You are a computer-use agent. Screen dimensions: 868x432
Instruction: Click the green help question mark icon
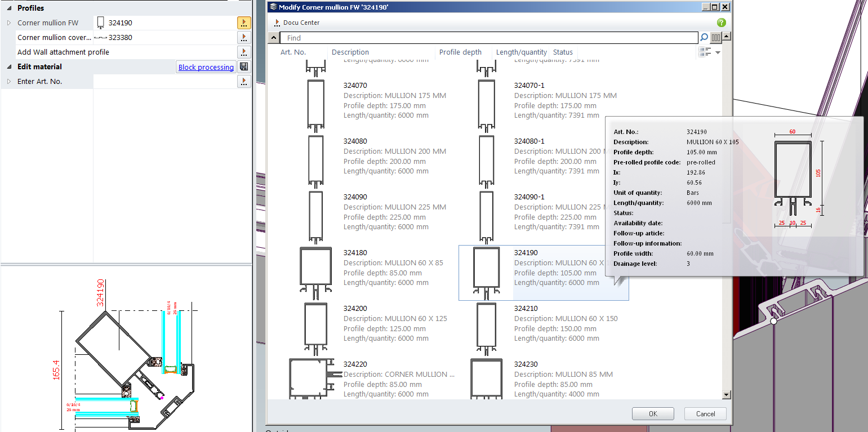coord(721,23)
